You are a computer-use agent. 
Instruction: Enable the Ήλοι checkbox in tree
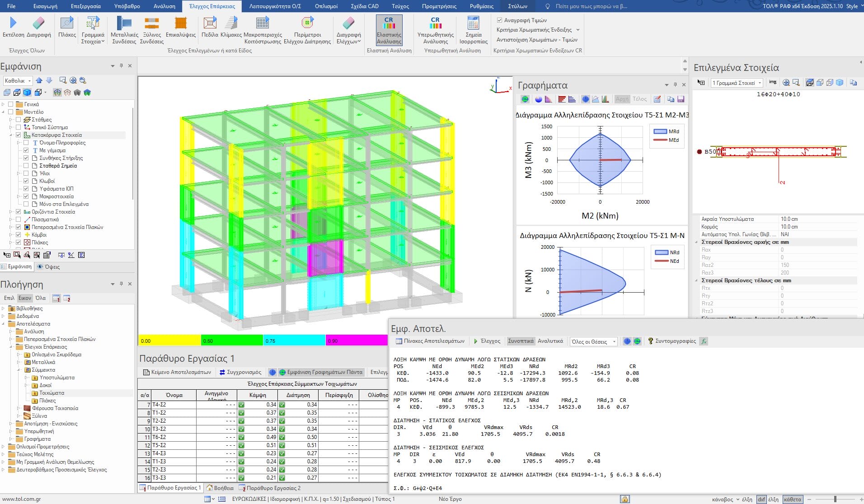coord(26,173)
